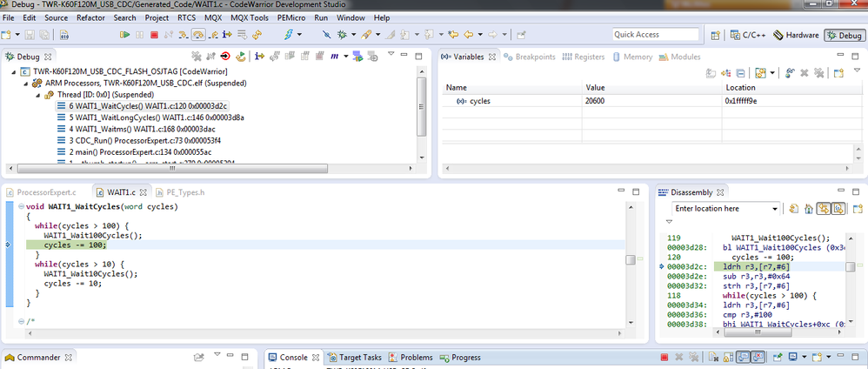Toggle Instruction Stepping Mode in main toolbar
868x369 pixels.
(227, 34)
